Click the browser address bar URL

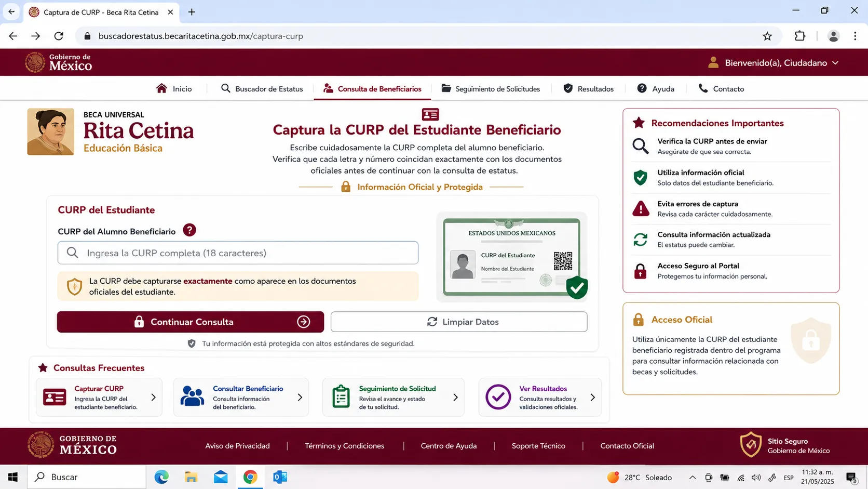[201, 36]
